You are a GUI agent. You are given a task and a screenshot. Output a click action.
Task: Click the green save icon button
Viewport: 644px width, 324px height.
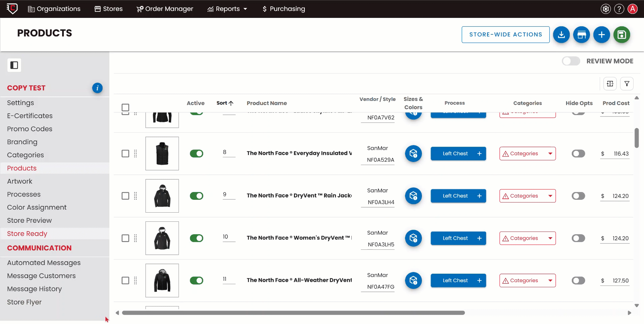[622, 35]
